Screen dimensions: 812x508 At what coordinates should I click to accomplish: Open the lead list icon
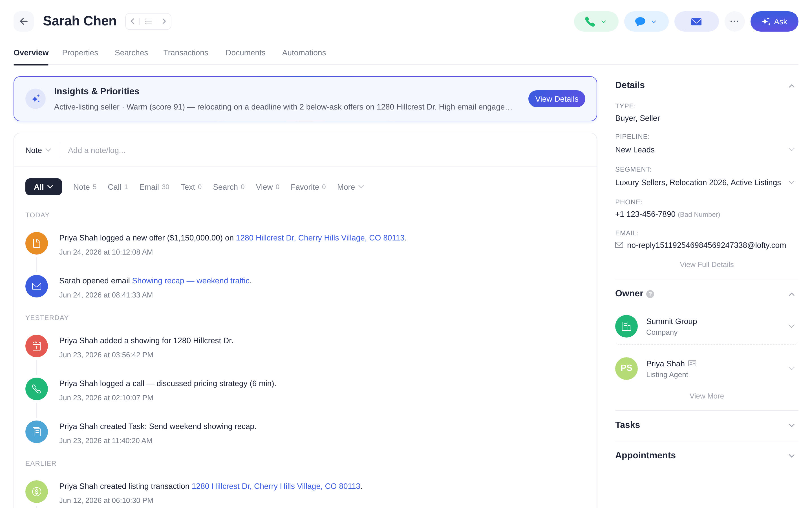click(148, 21)
